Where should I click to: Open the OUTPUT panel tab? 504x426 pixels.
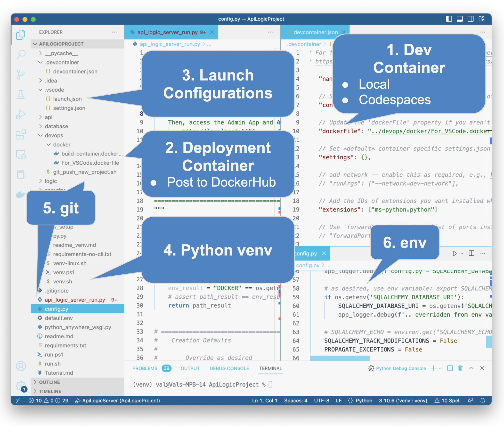point(190,368)
